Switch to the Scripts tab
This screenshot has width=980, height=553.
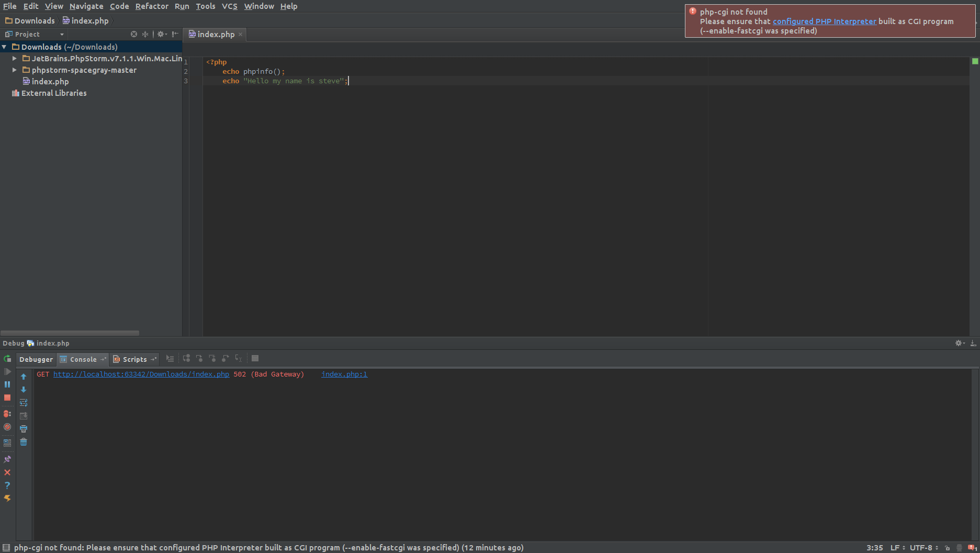[135, 359]
